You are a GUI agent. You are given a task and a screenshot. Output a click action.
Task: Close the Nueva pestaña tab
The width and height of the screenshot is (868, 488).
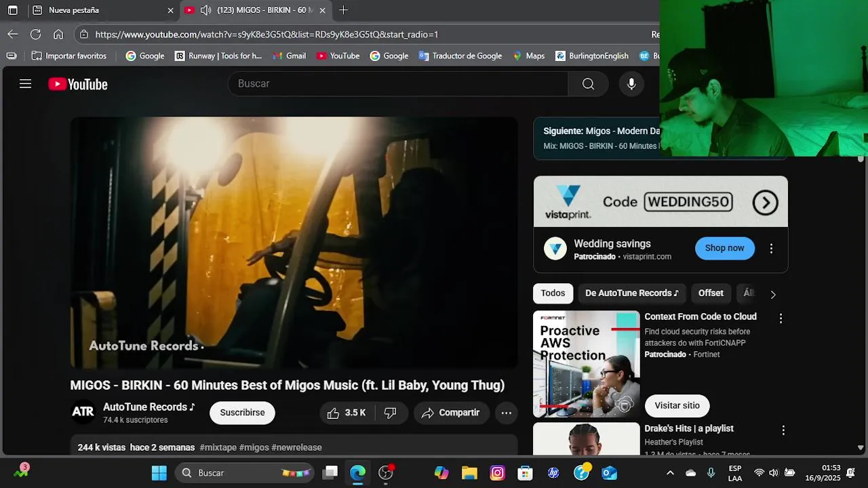(170, 10)
